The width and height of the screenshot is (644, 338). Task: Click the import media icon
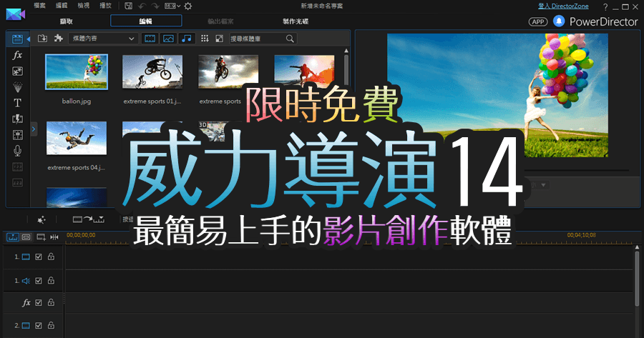coord(42,39)
